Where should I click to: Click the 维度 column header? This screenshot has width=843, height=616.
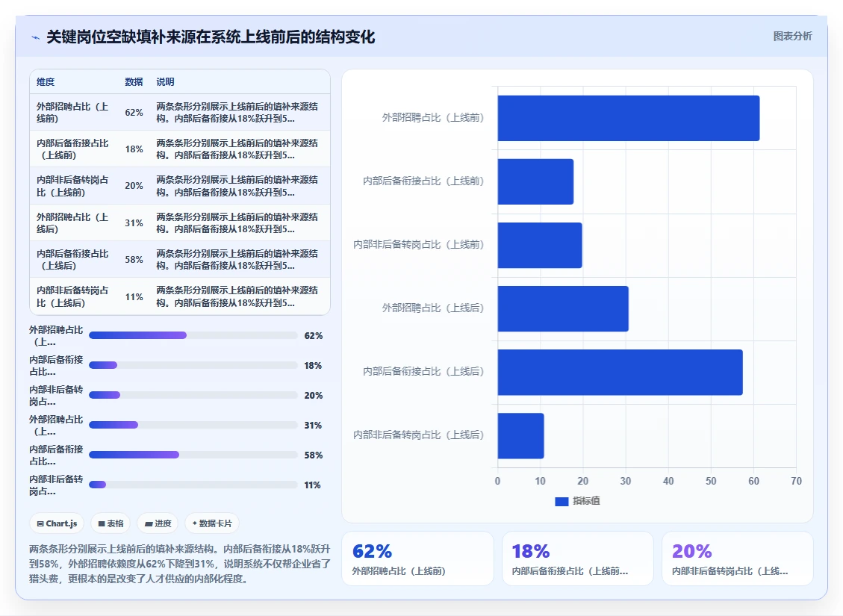point(46,81)
